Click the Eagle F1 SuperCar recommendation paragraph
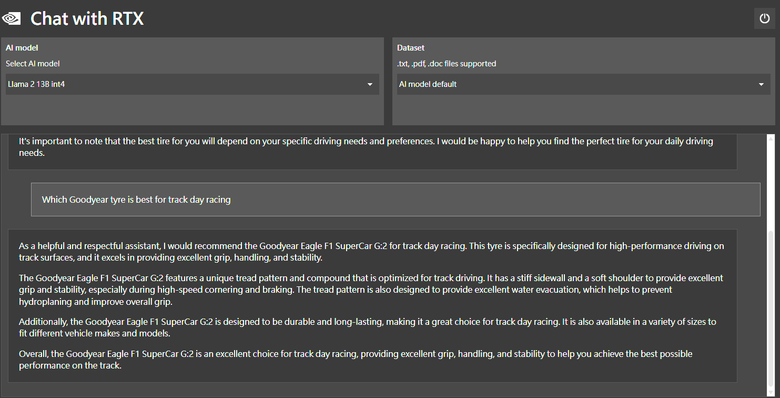 coord(372,252)
